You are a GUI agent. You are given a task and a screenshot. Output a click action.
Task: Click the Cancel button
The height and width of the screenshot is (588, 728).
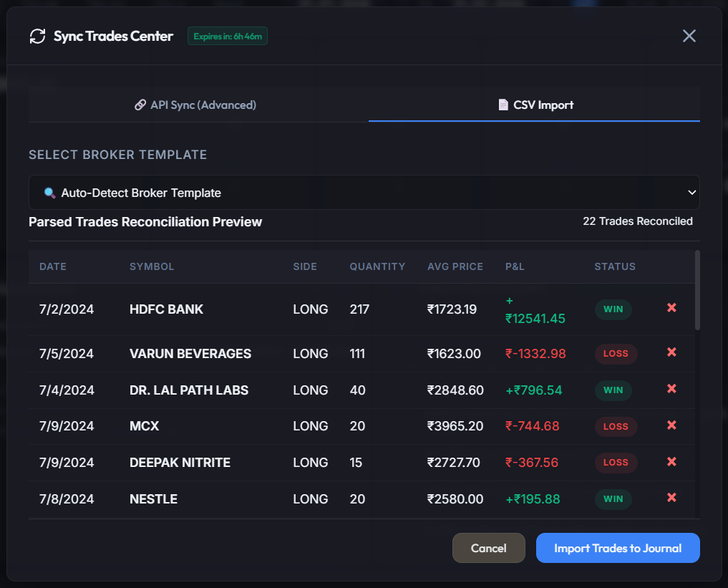[488, 548]
